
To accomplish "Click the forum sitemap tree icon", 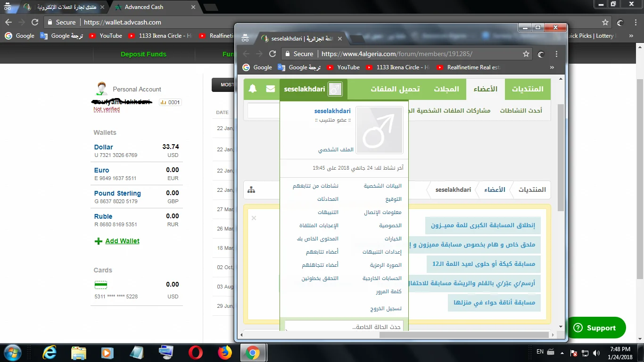I will pyautogui.click(x=251, y=189).
